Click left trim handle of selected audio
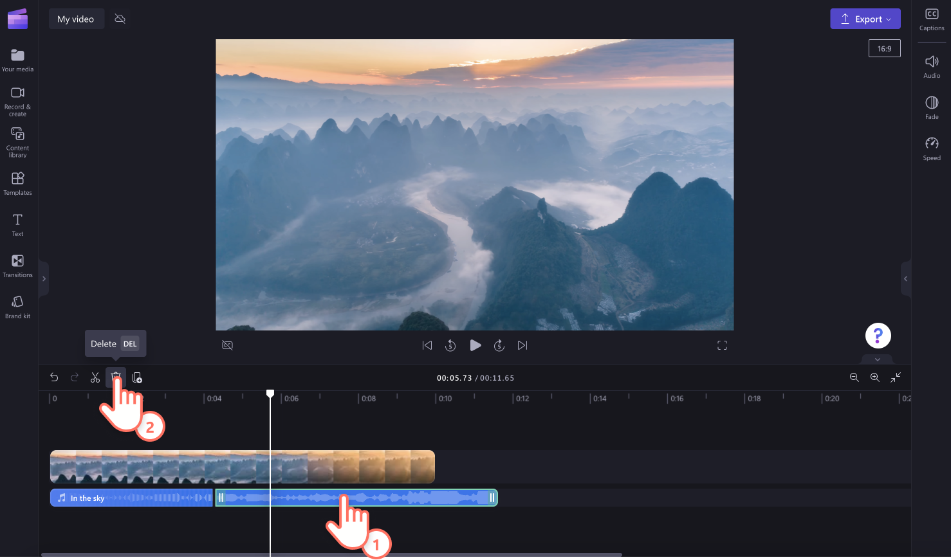This screenshot has width=951, height=560. 221,498
